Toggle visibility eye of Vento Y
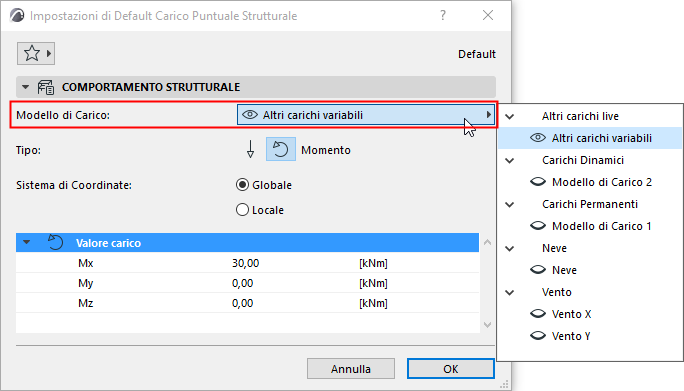684x391 pixels. click(x=537, y=336)
